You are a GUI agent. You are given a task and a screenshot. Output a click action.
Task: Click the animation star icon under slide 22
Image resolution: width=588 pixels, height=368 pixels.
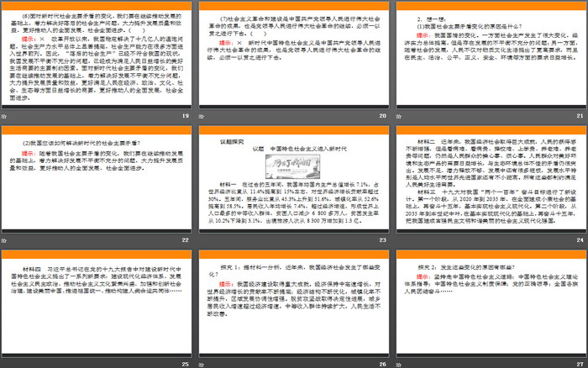tap(5, 240)
